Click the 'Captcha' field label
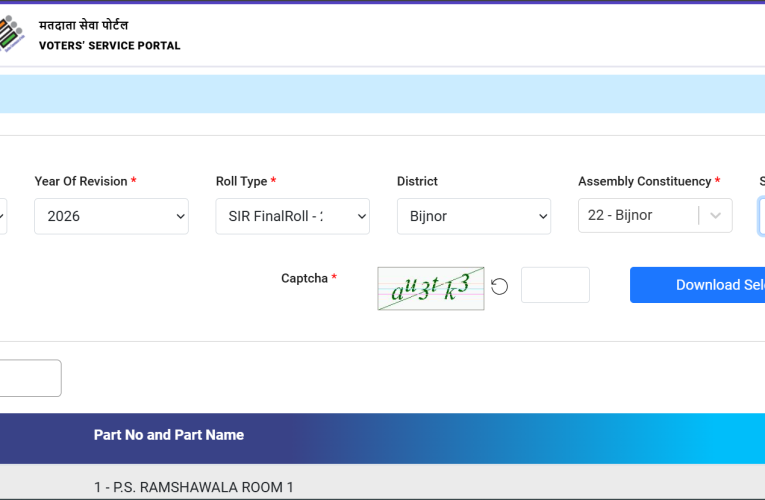 304,278
